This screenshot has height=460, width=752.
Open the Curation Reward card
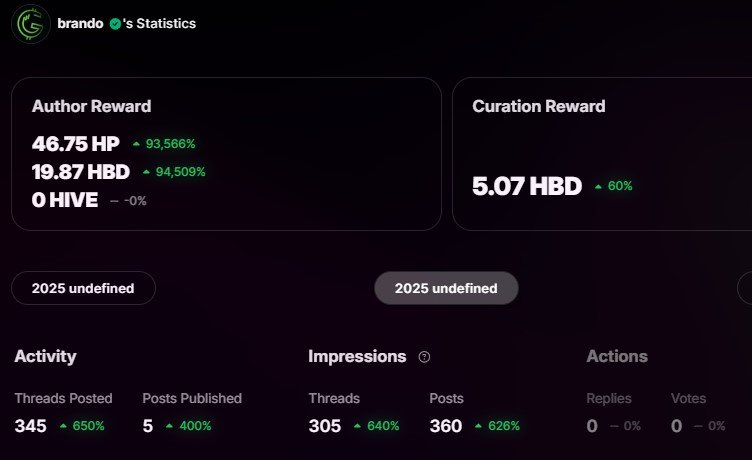coord(602,154)
